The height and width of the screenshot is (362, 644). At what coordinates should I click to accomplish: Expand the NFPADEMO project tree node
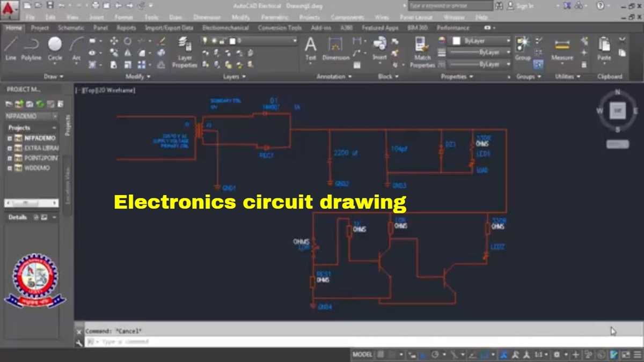10,138
